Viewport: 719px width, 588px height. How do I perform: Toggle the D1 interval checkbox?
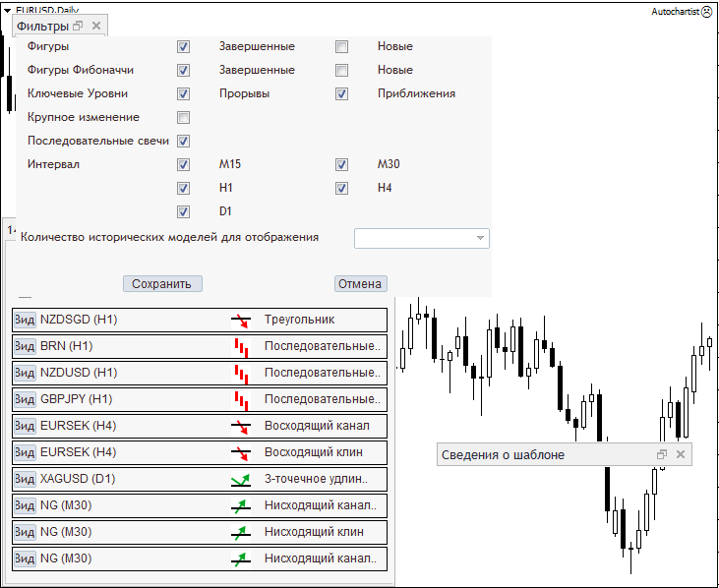(x=183, y=211)
